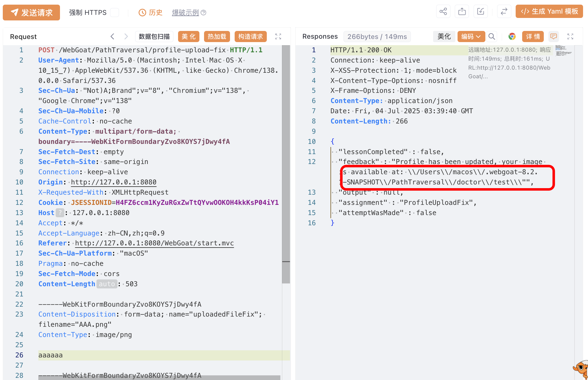The width and height of the screenshot is (588, 380).
Task: Click the Content-Length: 266 response header
Action: (369, 121)
